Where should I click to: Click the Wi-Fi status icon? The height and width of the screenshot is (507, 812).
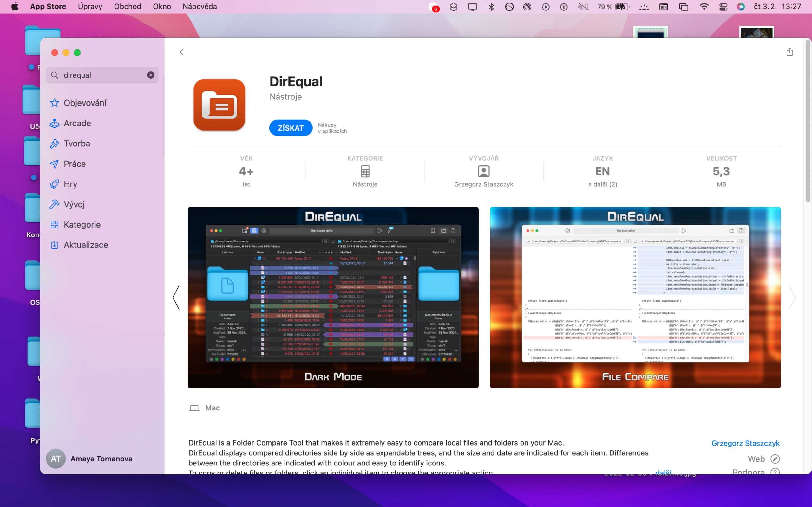(704, 7)
